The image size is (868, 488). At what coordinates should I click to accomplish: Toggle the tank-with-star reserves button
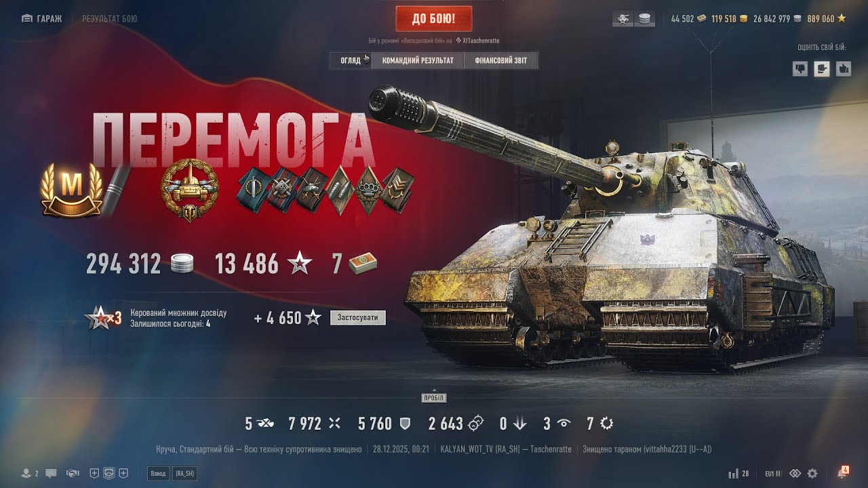623,19
